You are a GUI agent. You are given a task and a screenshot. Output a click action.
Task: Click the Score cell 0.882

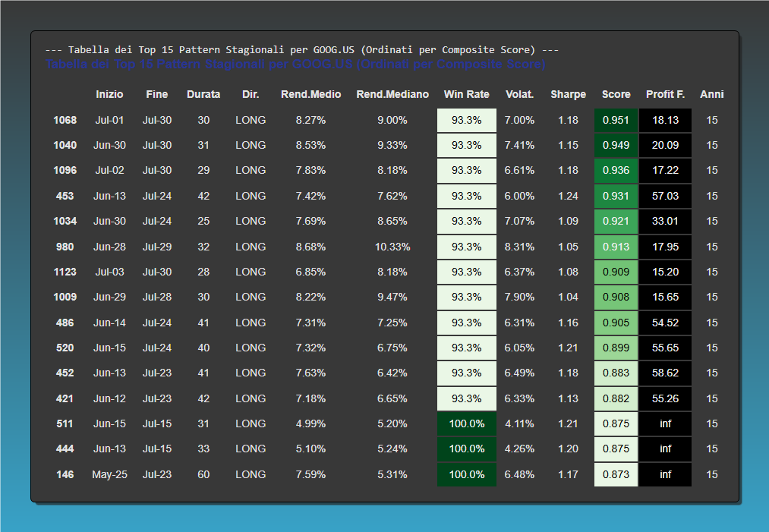pyautogui.click(x=616, y=398)
